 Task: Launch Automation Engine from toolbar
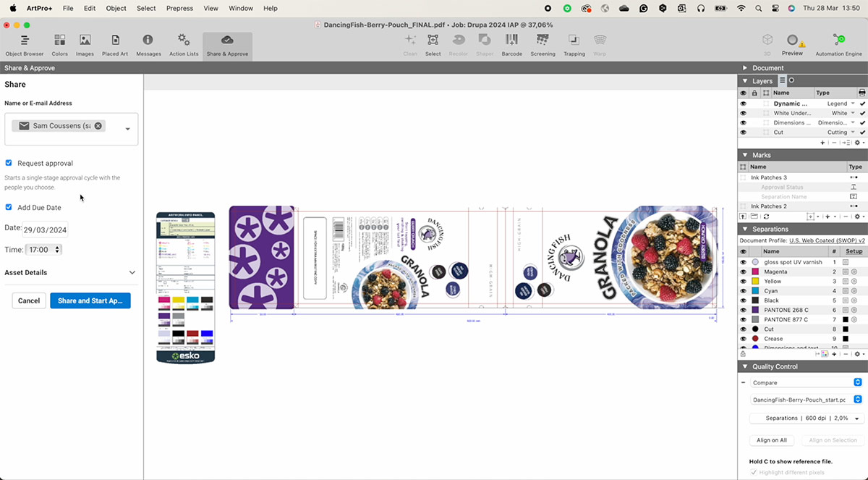[838, 45]
